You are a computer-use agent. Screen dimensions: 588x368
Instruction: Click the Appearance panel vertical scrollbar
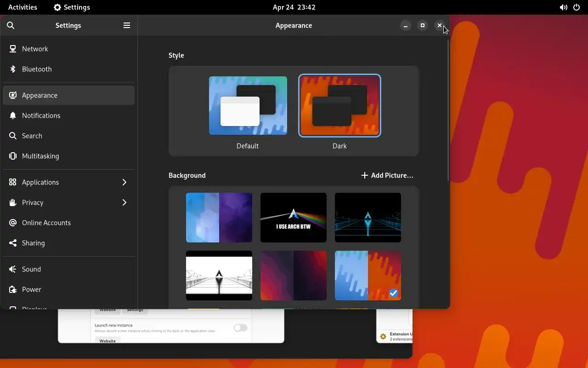coord(448,110)
